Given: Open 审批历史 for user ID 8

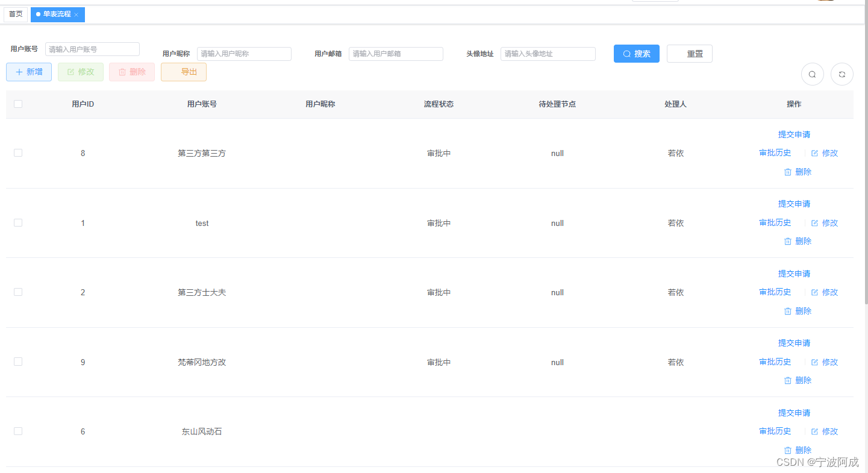Looking at the screenshot, I should [x=775, y=153].
